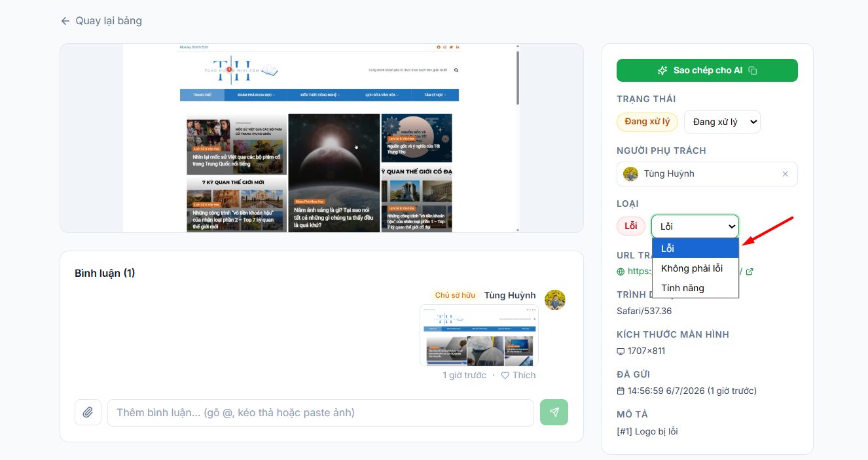
Task: Collapse the Lỗi type dropdown
Action: [x=695, y=226]
